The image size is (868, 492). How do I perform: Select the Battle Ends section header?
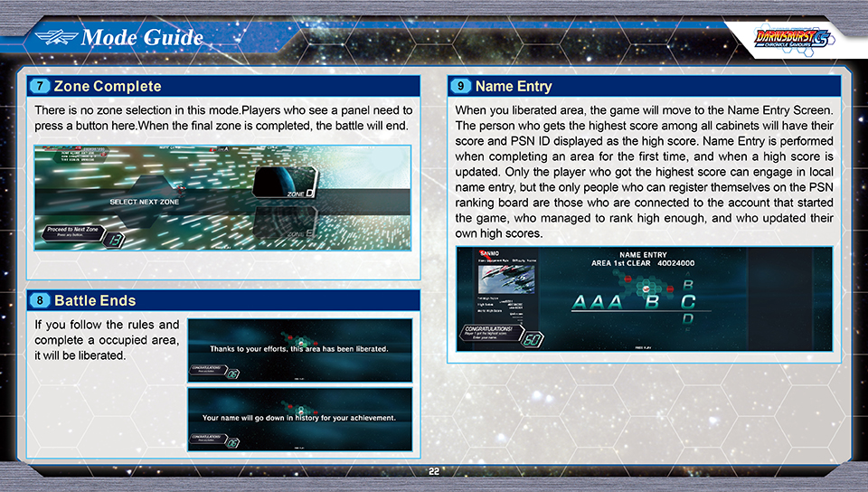pyautogui.click(x=96, y=300)
